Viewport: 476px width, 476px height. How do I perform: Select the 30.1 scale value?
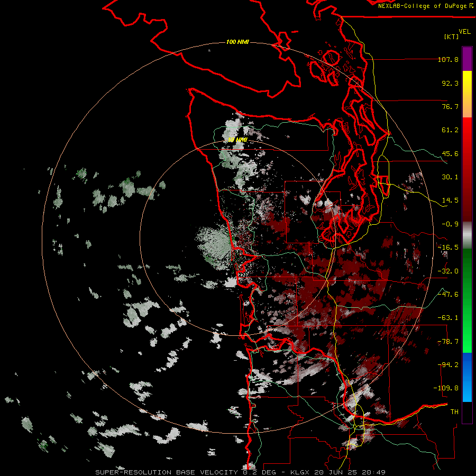coord(450,177)
